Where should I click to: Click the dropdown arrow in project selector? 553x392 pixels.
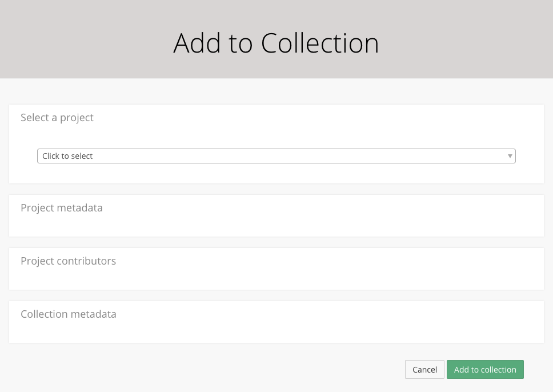510,156
